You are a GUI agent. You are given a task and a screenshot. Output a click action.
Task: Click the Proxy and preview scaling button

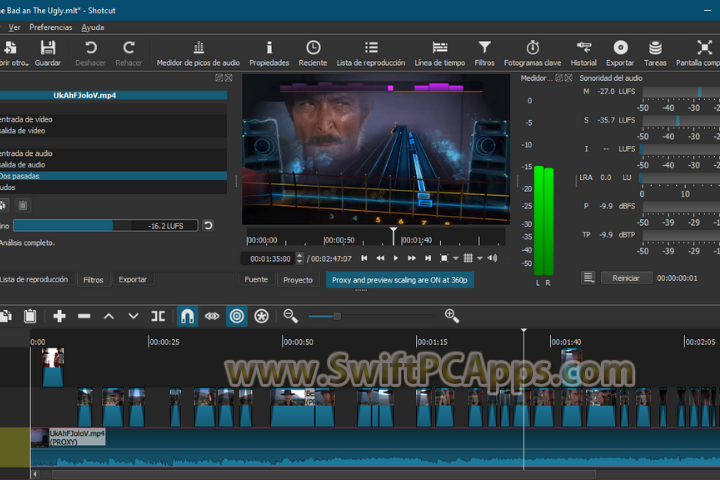tap(399, 280)
